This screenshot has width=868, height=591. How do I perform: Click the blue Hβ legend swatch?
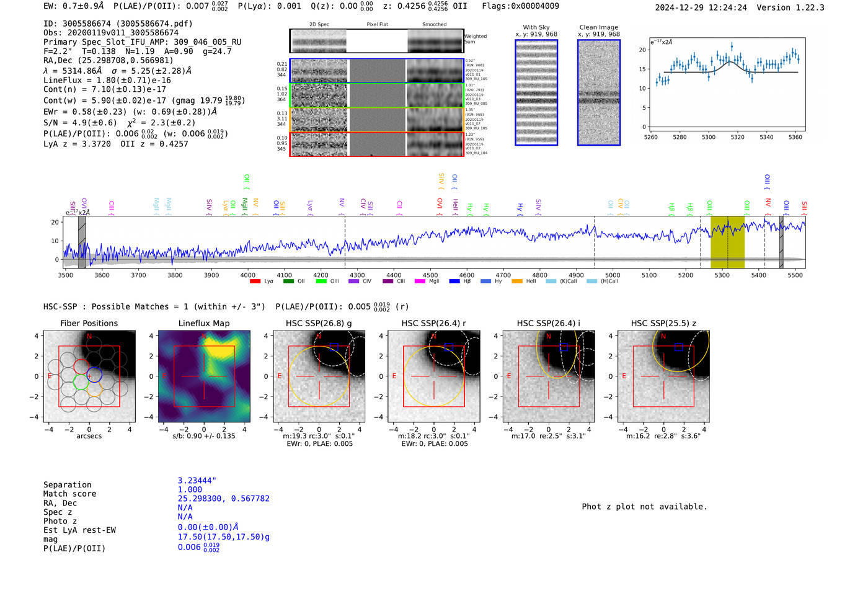pos(454,281)
